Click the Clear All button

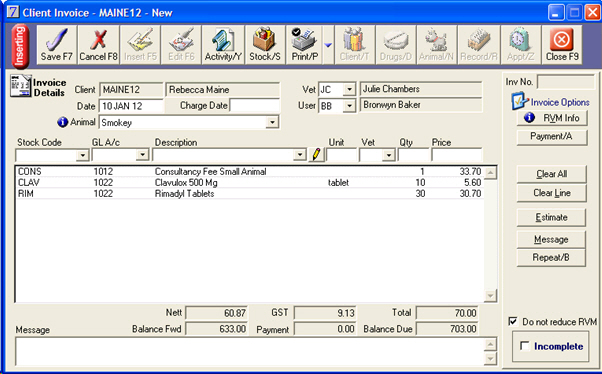(x=551, y=174)
